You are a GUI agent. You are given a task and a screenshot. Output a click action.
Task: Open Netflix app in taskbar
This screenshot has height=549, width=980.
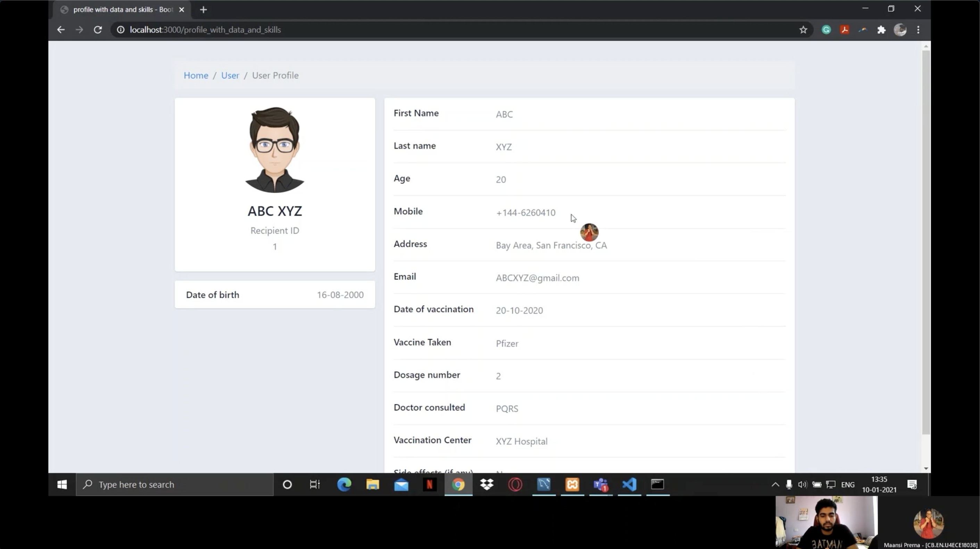tap(430, 484)
